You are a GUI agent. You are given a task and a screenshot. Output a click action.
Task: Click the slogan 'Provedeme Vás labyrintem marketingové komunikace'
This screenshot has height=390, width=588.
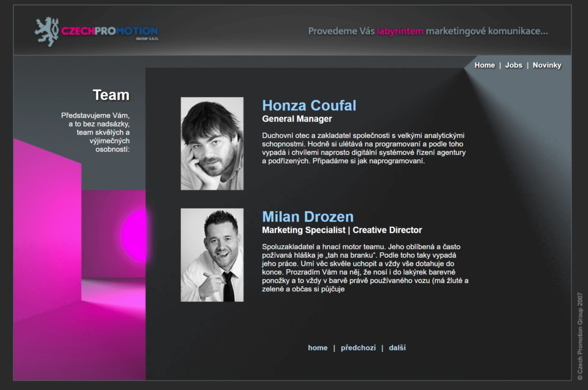(428, 31)
